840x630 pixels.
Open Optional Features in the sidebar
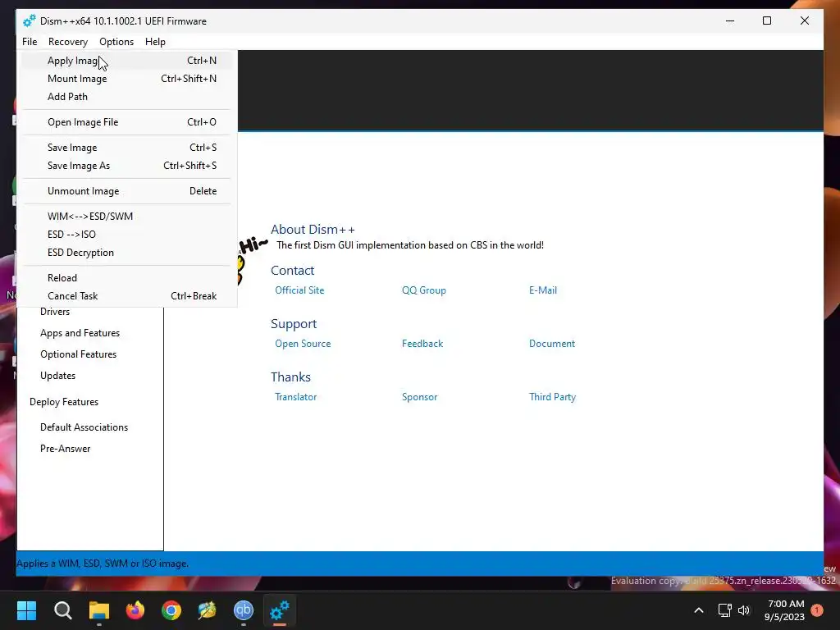(x=78, y=354)
